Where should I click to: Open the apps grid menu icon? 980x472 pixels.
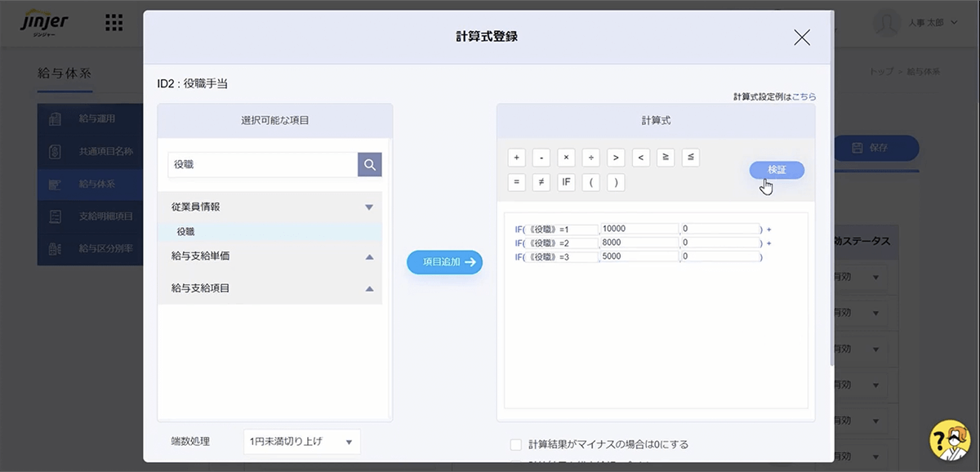[x=114, y=23]
